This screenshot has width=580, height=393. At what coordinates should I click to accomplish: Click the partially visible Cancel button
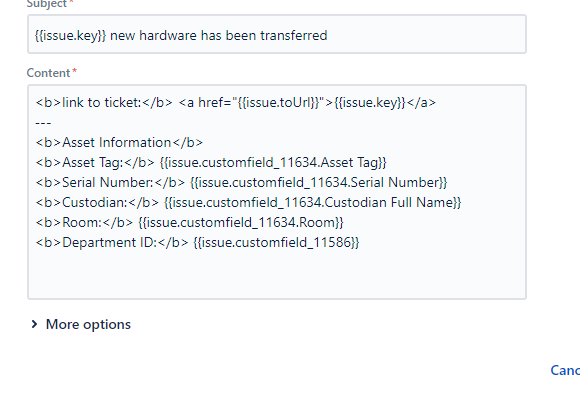565,370
